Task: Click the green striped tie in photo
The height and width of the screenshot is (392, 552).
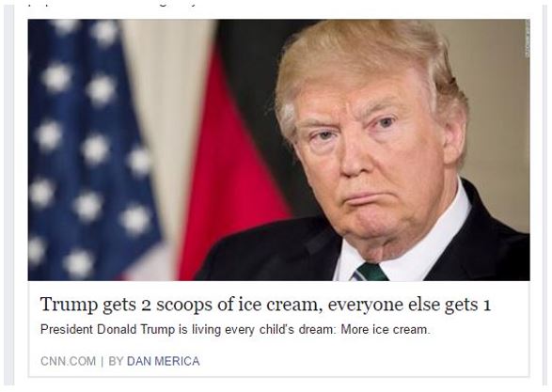Action: pos(371,272)
